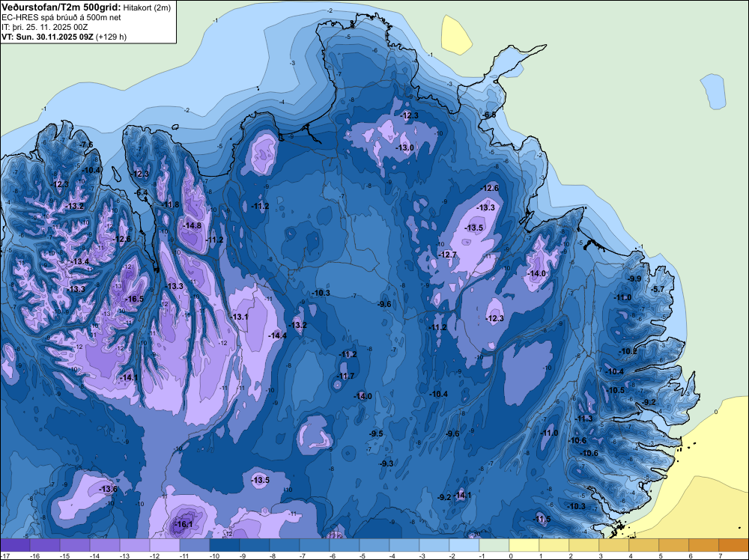Click the "-5.7" temperature value
Image resolution: width=749 pixels, height=560 pixels.
(x=658, y=289)
